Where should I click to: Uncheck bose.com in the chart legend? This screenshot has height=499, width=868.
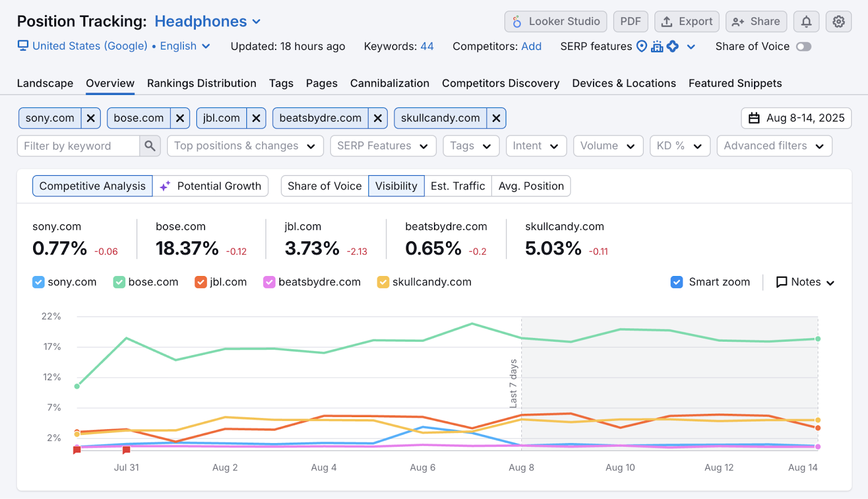[118, 282]
